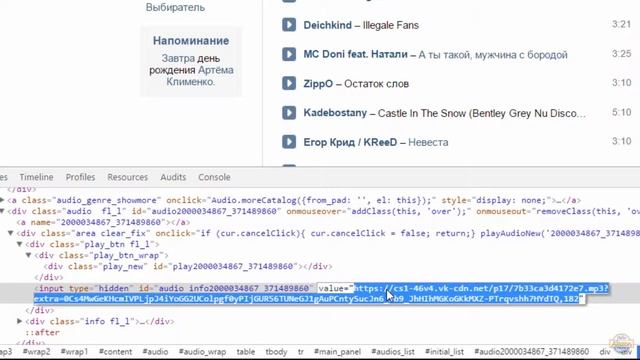Click the 3:25 duration of MC Doni track
Screen dimensions: 640x360
point(621,53)
